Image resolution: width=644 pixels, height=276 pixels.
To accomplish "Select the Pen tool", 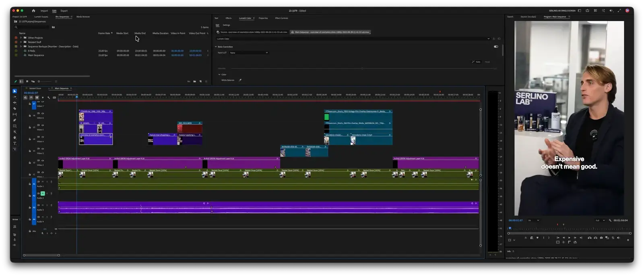I will click(x=14, y=120).
